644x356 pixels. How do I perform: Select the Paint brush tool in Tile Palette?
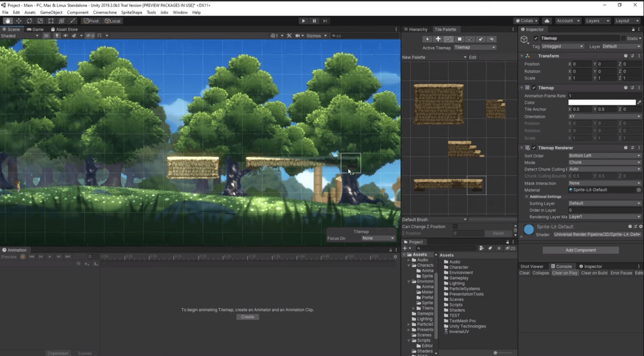point(448,39)
